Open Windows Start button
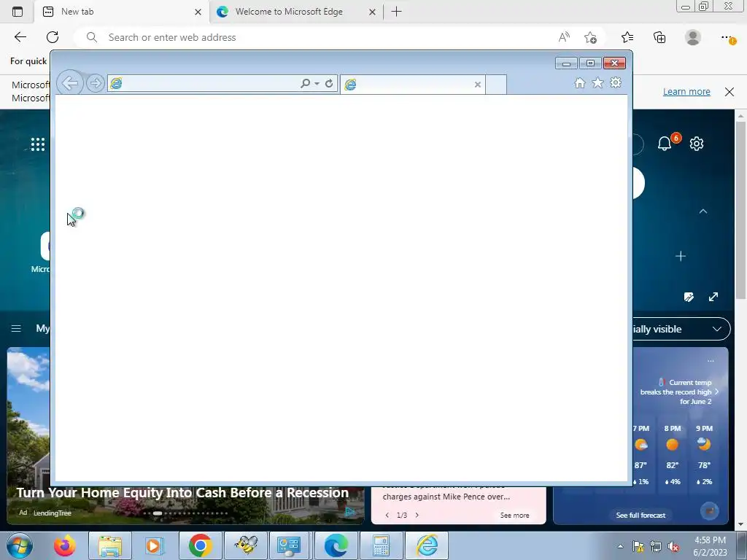 pyautogui.click(x=20, y=545)
